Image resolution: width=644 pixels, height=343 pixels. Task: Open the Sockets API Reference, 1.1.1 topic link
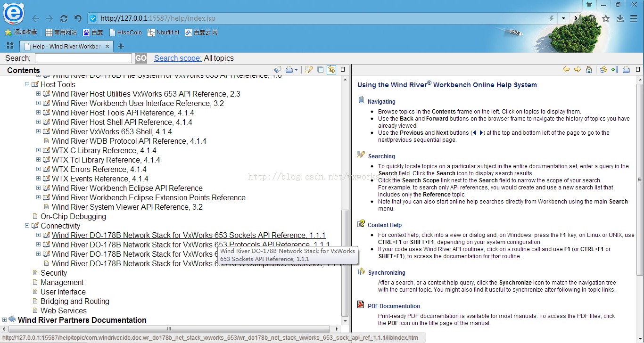pyautogui.click(x=189, y=235)
